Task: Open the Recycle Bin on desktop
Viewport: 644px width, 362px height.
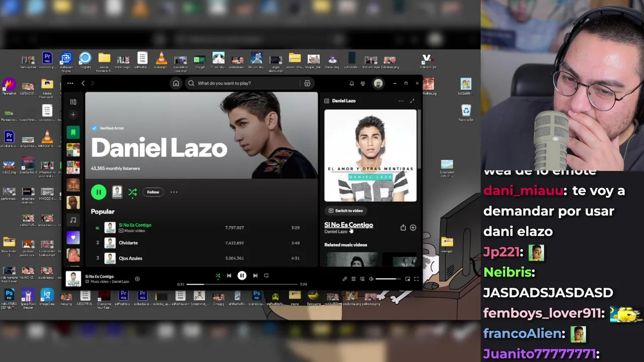Action: click(466, 112)
